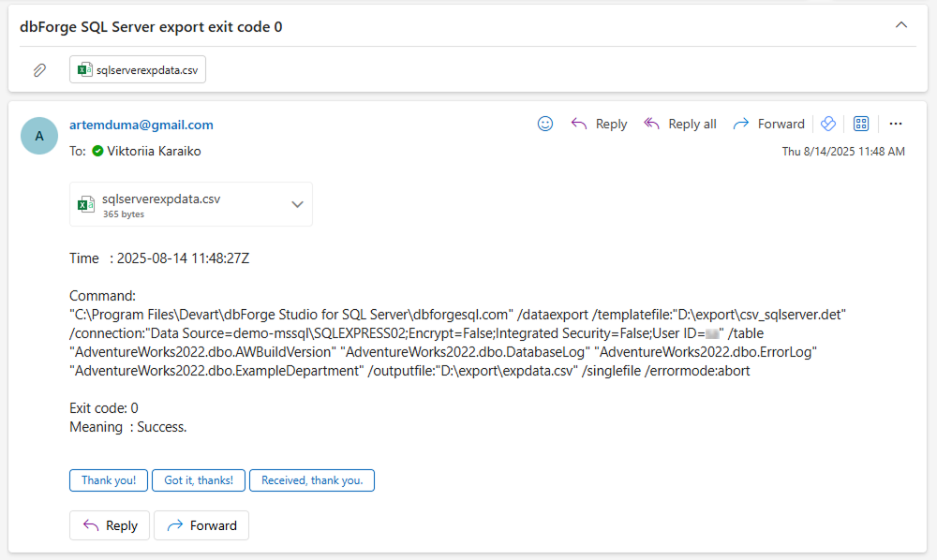Send the "Thank you!" suggested reply
This screenshot has height=560, width=937.
pyautogui.click(x=108, y=479)
